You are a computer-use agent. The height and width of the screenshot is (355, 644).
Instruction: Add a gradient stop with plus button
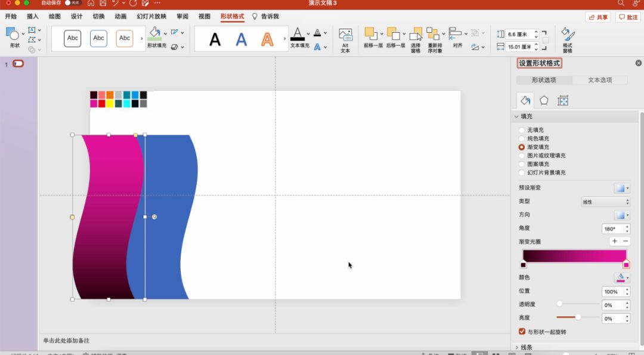pos(614,241)
